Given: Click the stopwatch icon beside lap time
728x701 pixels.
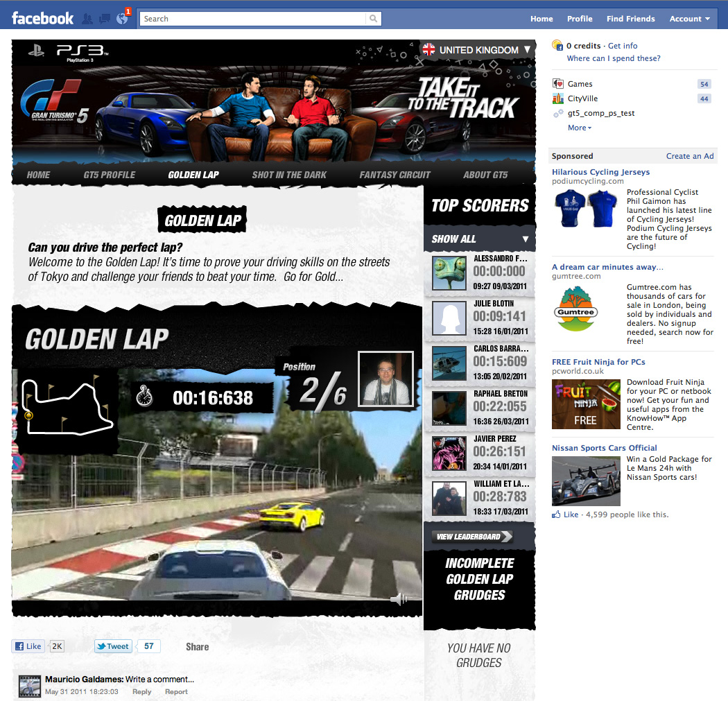Looking at the screenshot, I should pos(144,396).
